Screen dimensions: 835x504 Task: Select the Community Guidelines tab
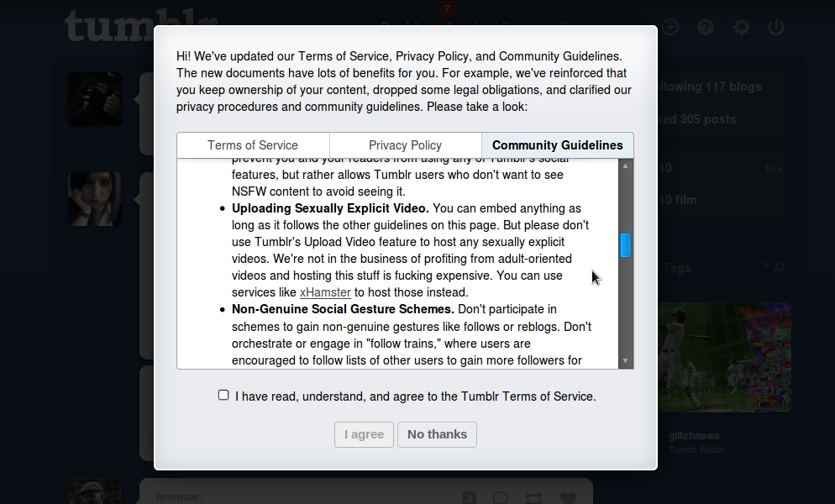tap(558, 145)
